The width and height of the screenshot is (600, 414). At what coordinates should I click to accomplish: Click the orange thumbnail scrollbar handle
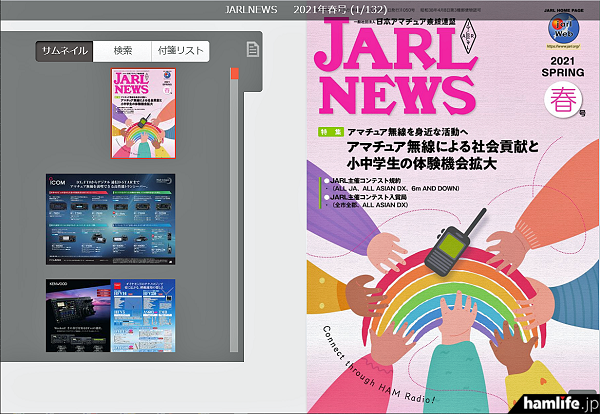pyautogui.click(x=235, y=73)
